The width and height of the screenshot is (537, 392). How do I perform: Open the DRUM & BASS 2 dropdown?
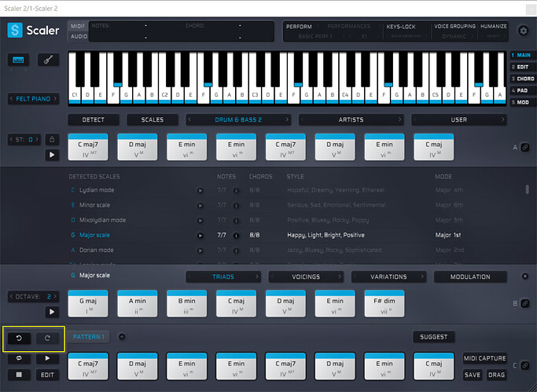pos(238,120)
